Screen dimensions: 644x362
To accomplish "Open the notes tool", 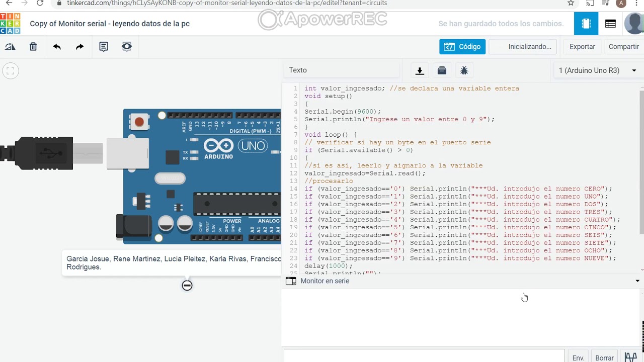I will point(104,47).
